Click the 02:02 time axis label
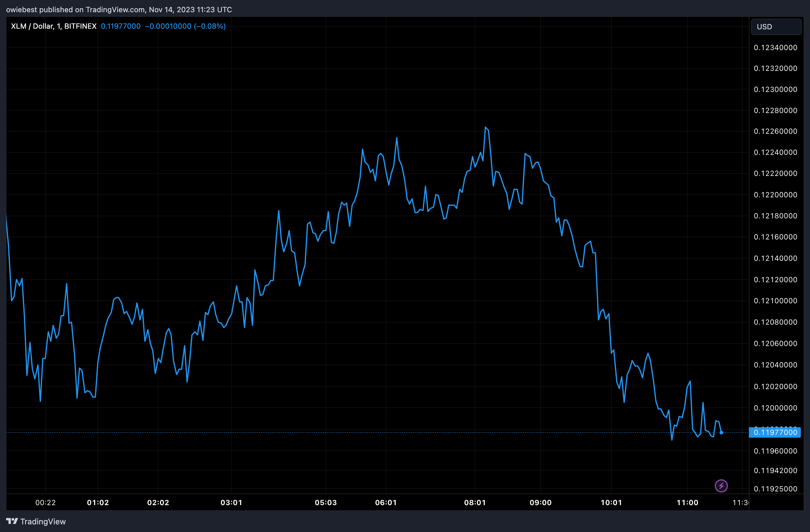 [x=158, y=502]
